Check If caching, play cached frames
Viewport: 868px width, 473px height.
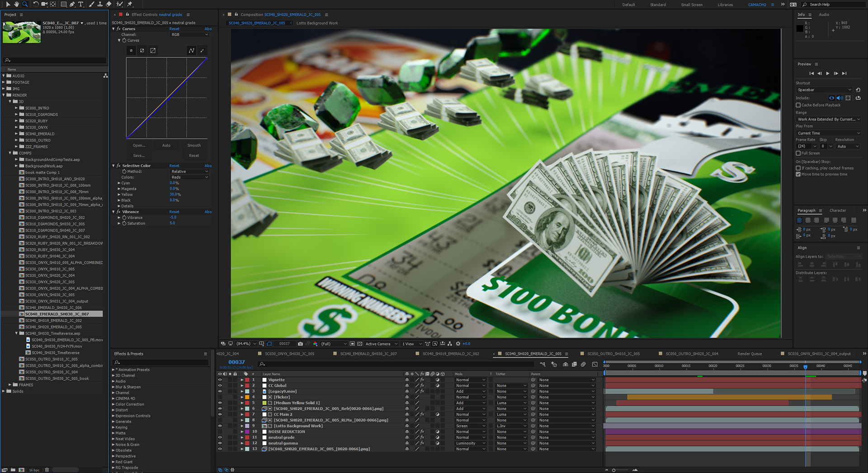pos(798,168)
